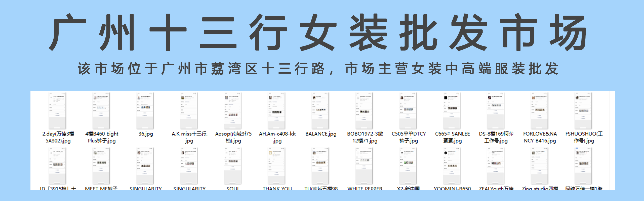Select the 4楼B460 Eight Plus裤子.jpg image

[101, 111]
